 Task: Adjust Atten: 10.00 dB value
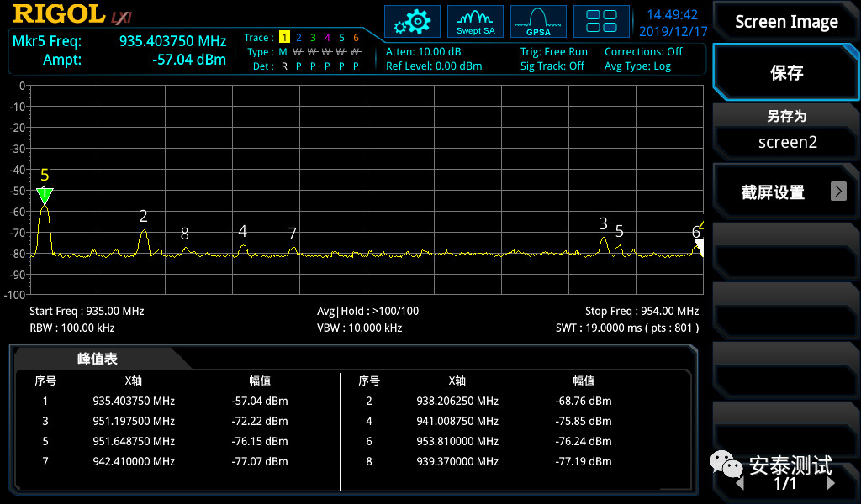[x=424, y=51]
